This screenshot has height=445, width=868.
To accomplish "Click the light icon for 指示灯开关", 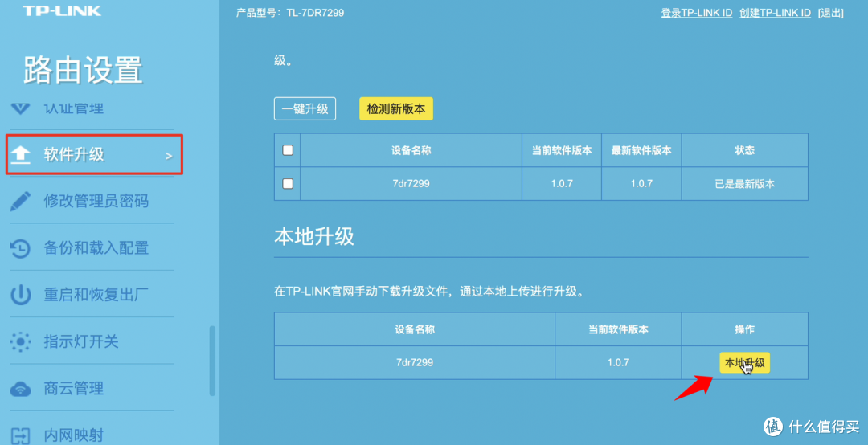I will [x=20, y=341].
